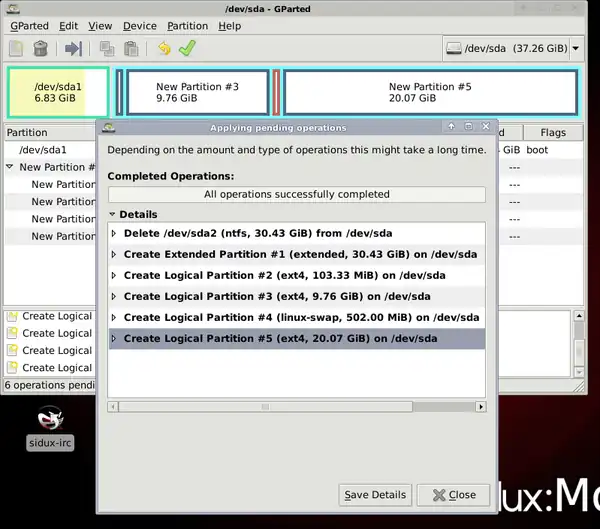The image size is (600, 529).
Task: Expand the Delete /dev/sda2 operation row
Action: tap(114, 233)
